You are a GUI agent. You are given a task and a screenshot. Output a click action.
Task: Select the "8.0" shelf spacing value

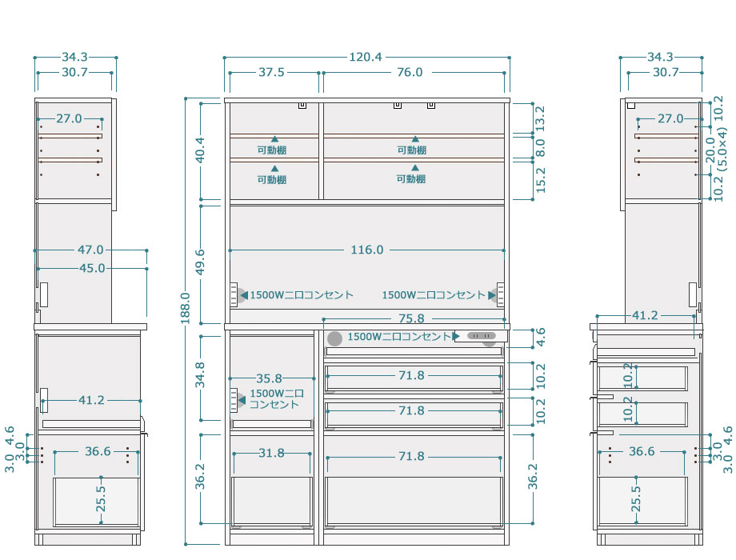(x=540, y=147)
